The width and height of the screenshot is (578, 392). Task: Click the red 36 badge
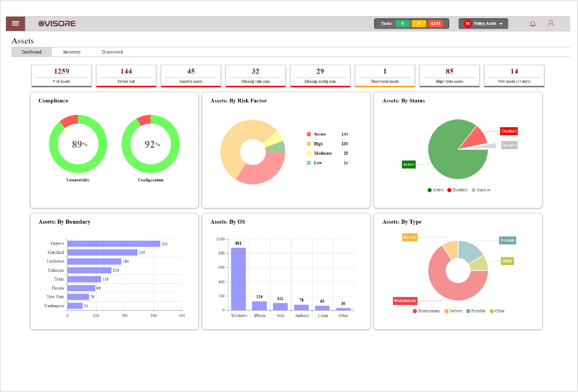(467, 23)
